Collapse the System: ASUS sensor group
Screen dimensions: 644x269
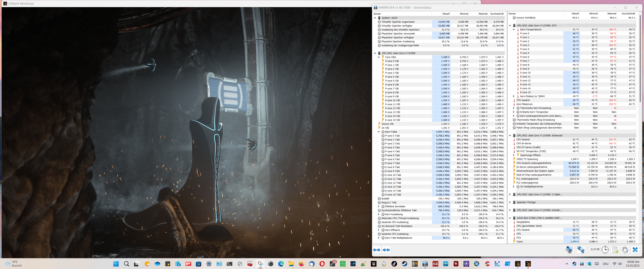coord(375,18)
